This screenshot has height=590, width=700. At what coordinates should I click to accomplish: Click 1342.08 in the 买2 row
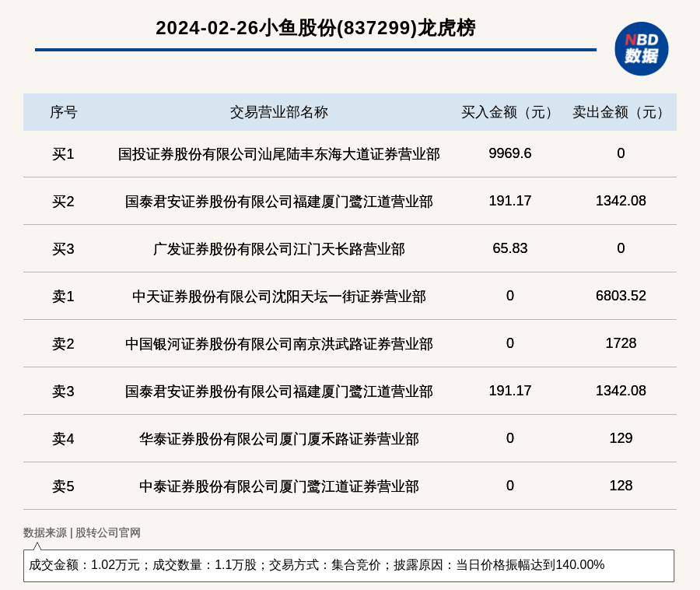tap(621, 201)
